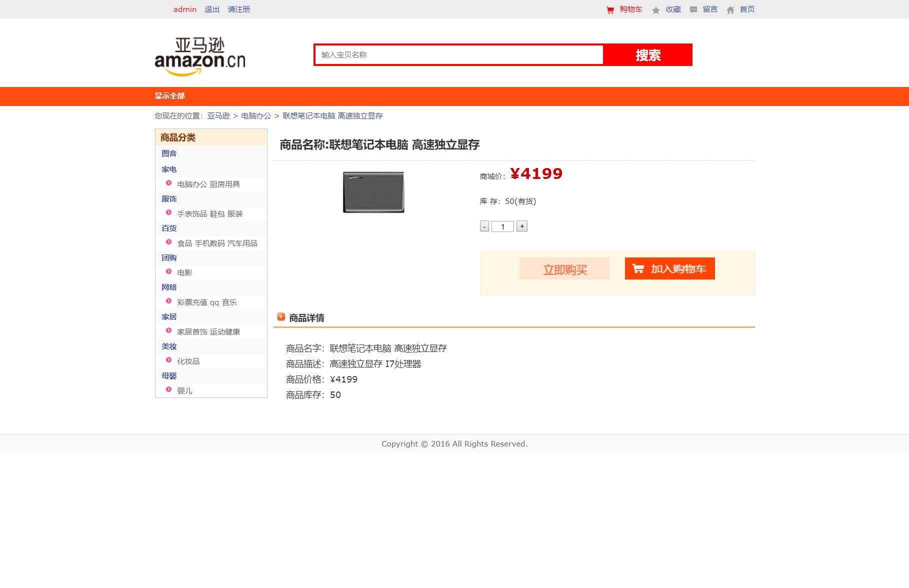Click pink bullet beside 电影 row
This screenshot has height=588, width=909.
(x=169, y=271)
